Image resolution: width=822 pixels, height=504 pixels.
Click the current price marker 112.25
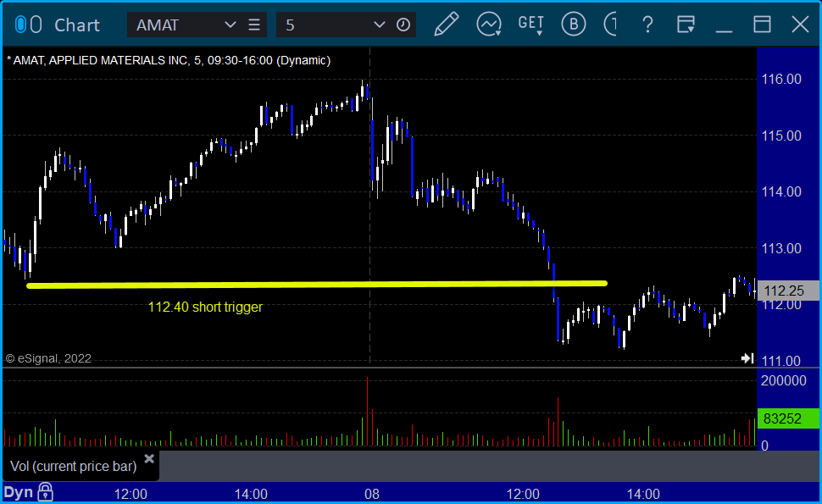tap(788, 291)
